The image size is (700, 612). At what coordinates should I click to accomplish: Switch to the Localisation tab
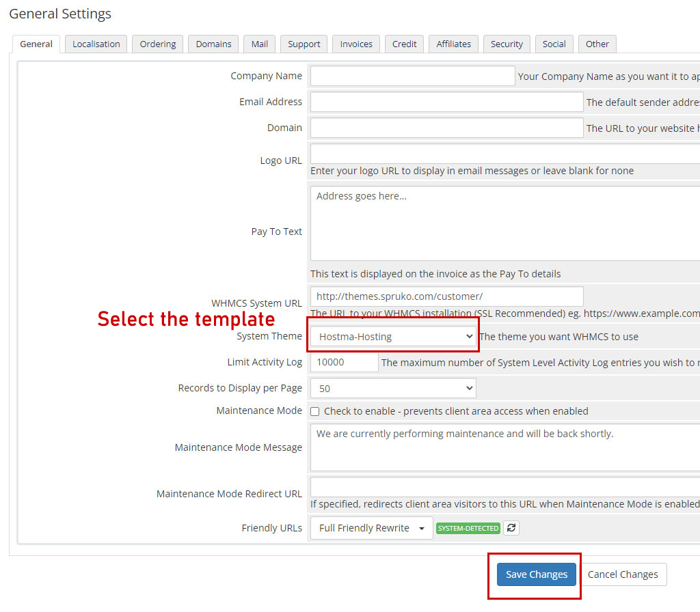pos(96,44)
